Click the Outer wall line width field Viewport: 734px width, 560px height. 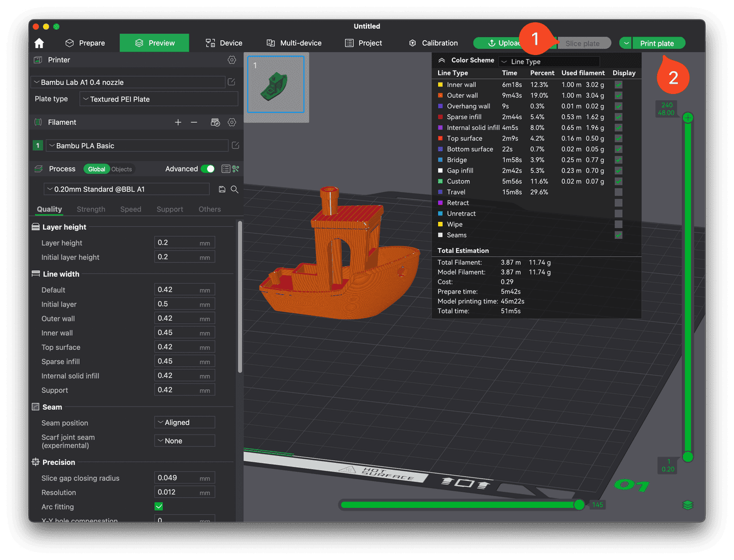tap(185, 318)
